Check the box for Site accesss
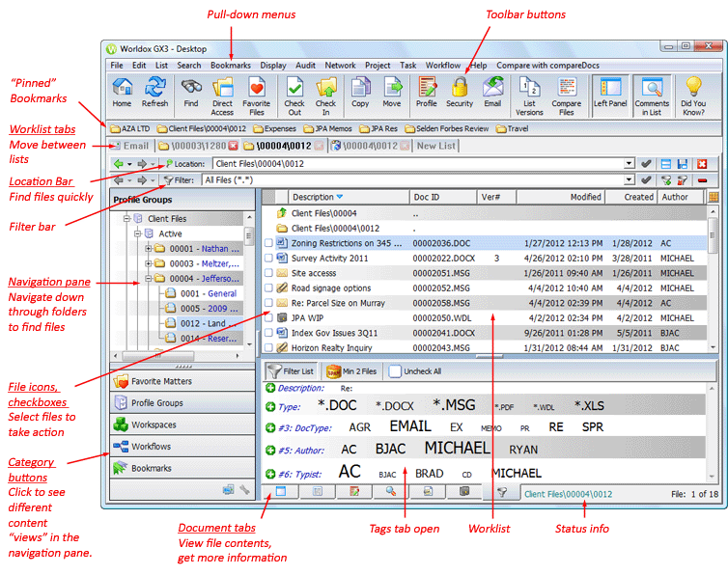Viewport: 728px width, 575px height. [268, 273]
